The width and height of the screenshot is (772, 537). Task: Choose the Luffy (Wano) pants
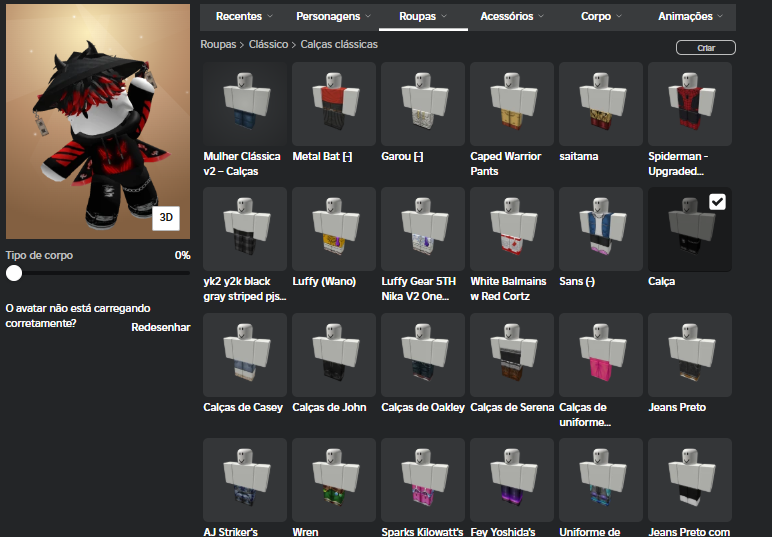point(334,229)
